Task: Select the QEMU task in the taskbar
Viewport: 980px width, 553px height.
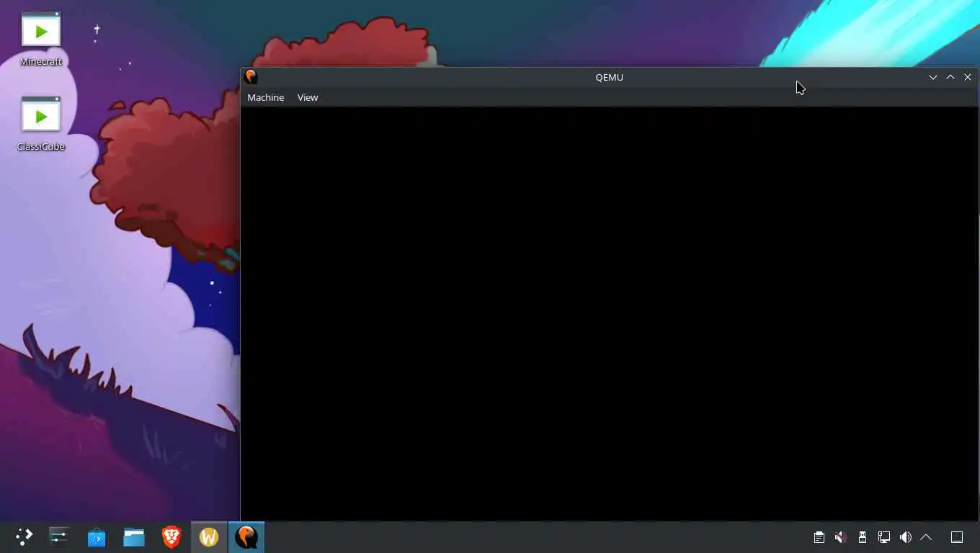Action: 246,536
